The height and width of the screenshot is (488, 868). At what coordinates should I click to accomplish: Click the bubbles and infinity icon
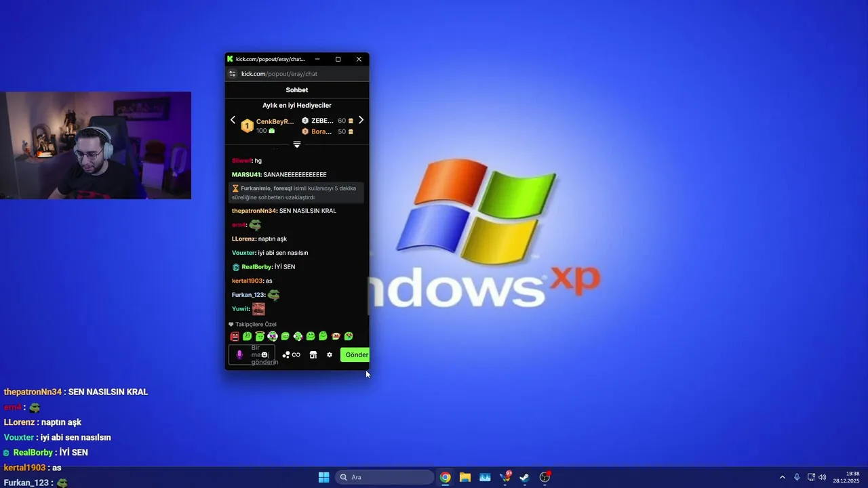tap(291, 354)
